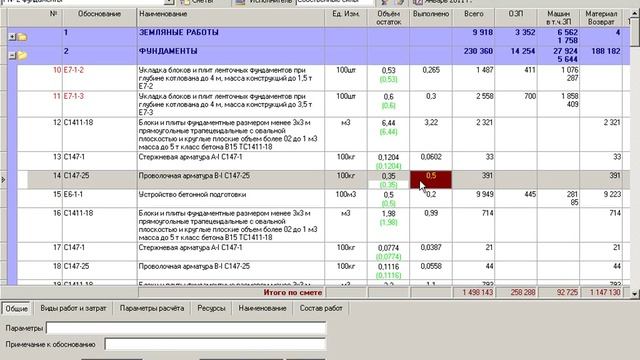Click Устройство бетонной подготовки row name
This screenshot has height=360, width=640.
[x=192, y=194]
